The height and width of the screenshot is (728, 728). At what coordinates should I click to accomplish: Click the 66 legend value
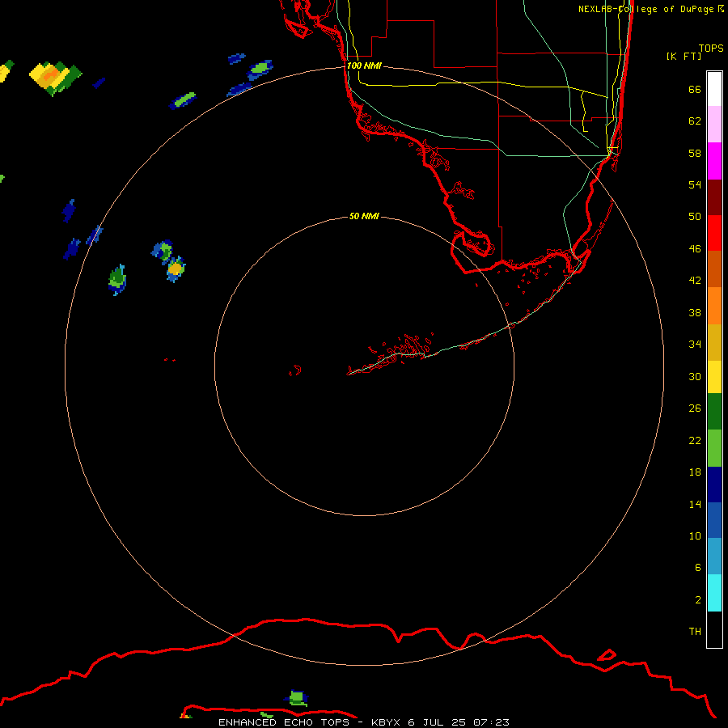695,89
